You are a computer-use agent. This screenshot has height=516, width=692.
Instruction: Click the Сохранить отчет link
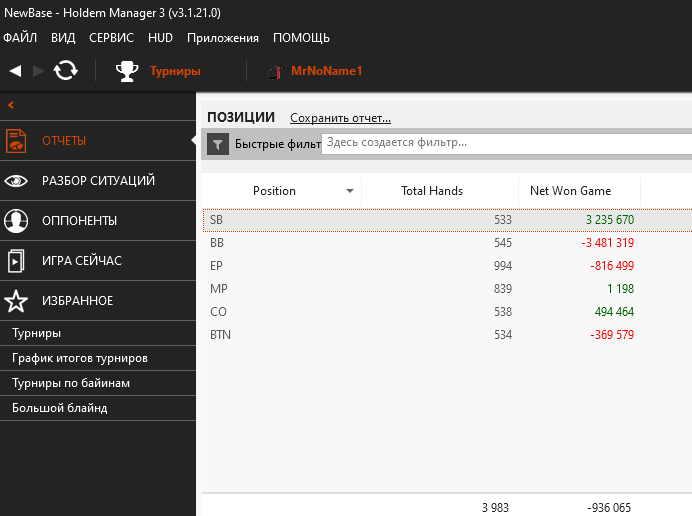coord(340,118)
